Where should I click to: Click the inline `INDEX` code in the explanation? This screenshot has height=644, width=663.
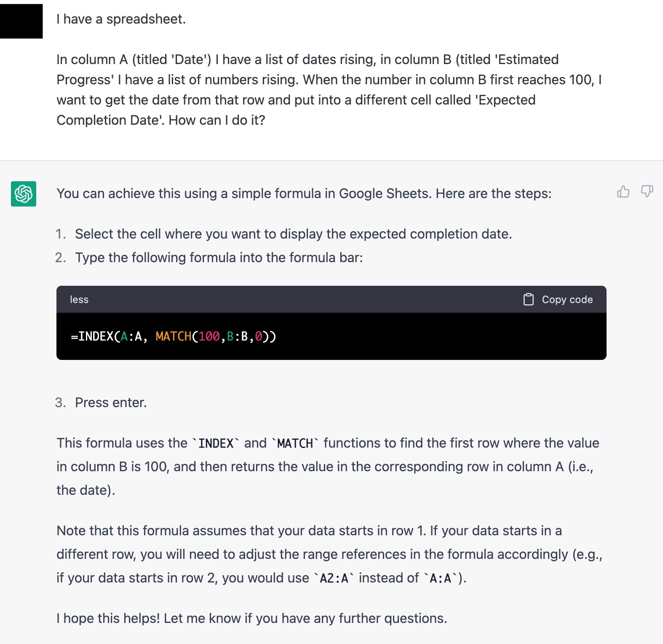(216, 443)
